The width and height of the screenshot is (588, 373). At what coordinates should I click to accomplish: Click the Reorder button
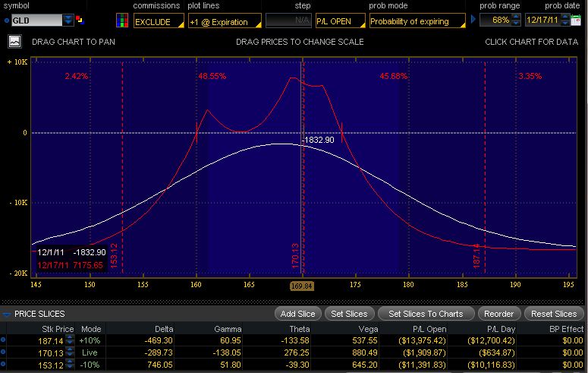click(x=498, y=314)
